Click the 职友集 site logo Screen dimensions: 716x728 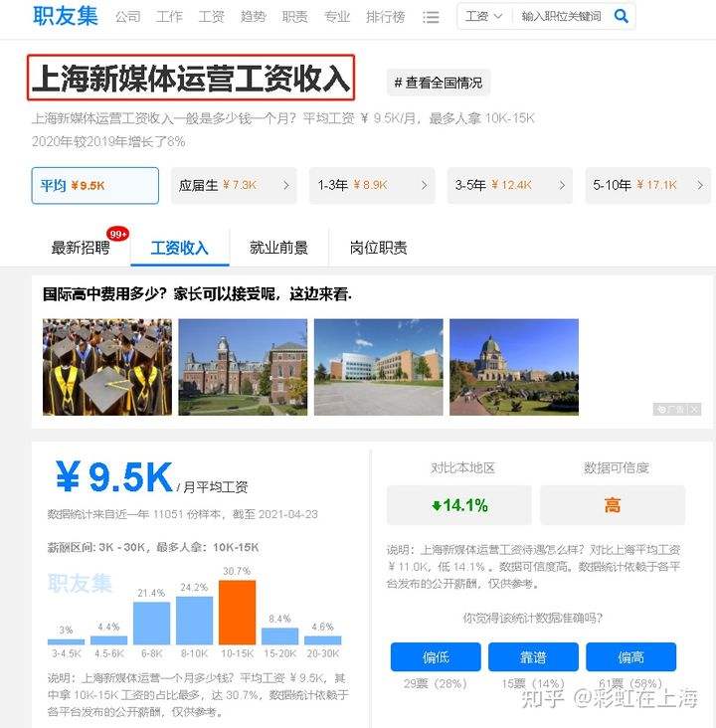[x=66, y=17]
